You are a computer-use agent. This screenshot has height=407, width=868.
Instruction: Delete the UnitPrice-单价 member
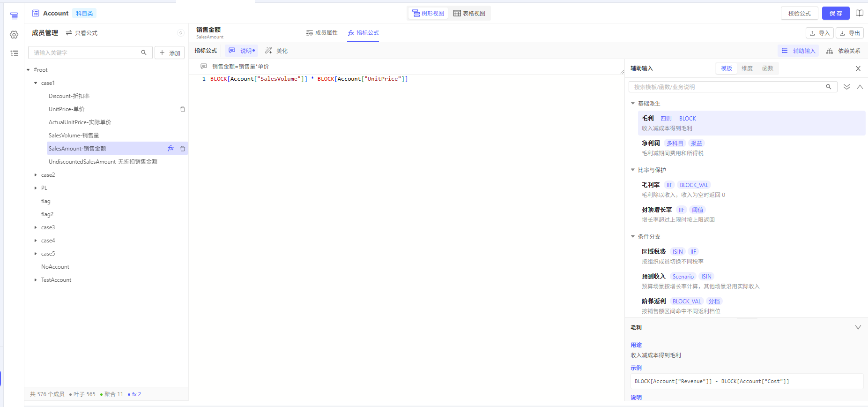pyautogui.click(x=183, y=109)
